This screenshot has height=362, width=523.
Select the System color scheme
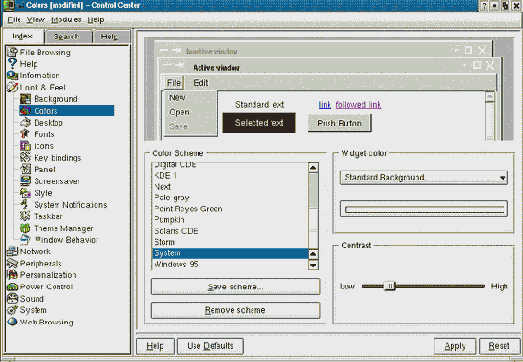click(x=230, y=253)
